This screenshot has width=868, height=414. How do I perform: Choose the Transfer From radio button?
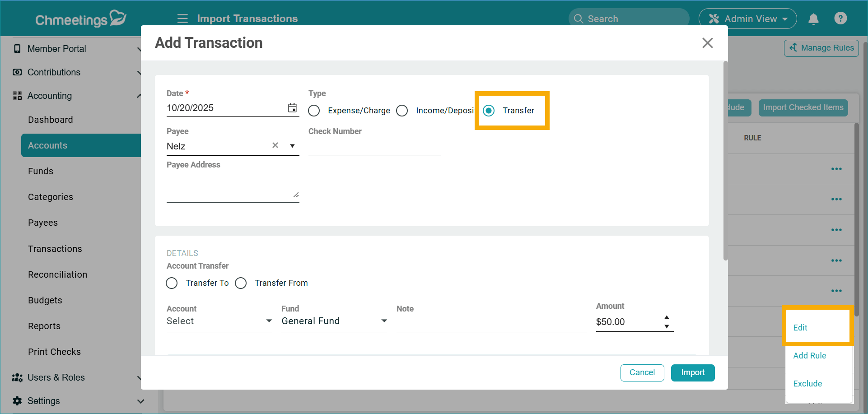241,283
